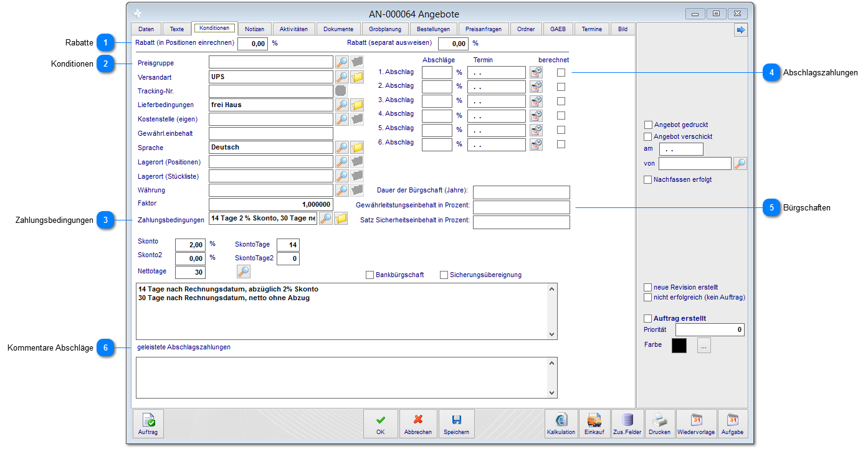This screenshot has height=449, width=868.
Task: Click the grey Tracking-Nr. icon button
Action: (x=341, y=91)
